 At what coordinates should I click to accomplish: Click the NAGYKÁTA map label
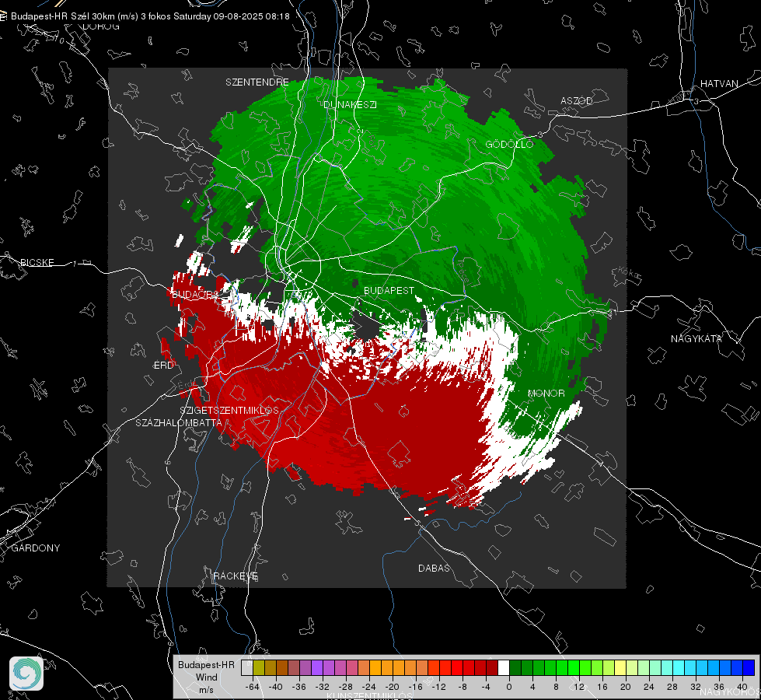(696, 338)
